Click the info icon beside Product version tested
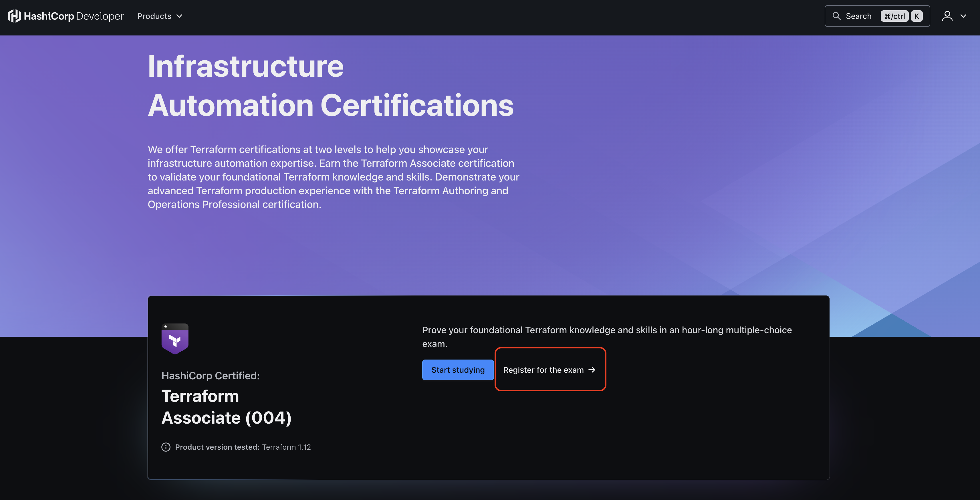 click(x=166, y=447)
